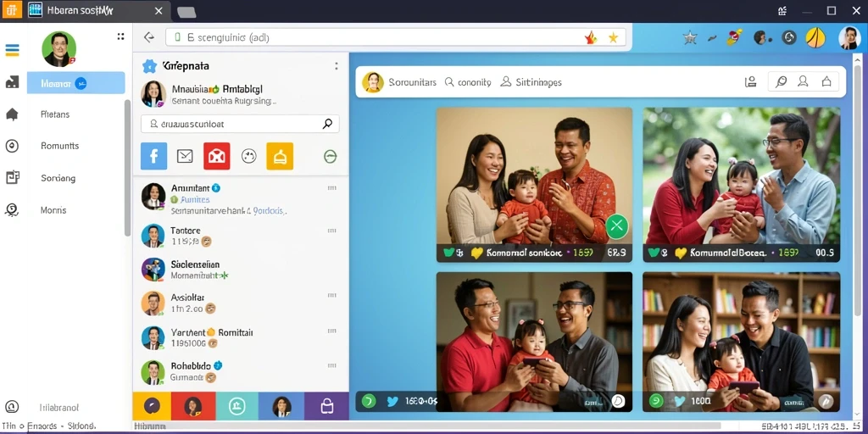This screenshot has height=434, width=868.
Task: Click the green X badge on top-left photo
Action: pyautogui.click(x=617, y=225)
